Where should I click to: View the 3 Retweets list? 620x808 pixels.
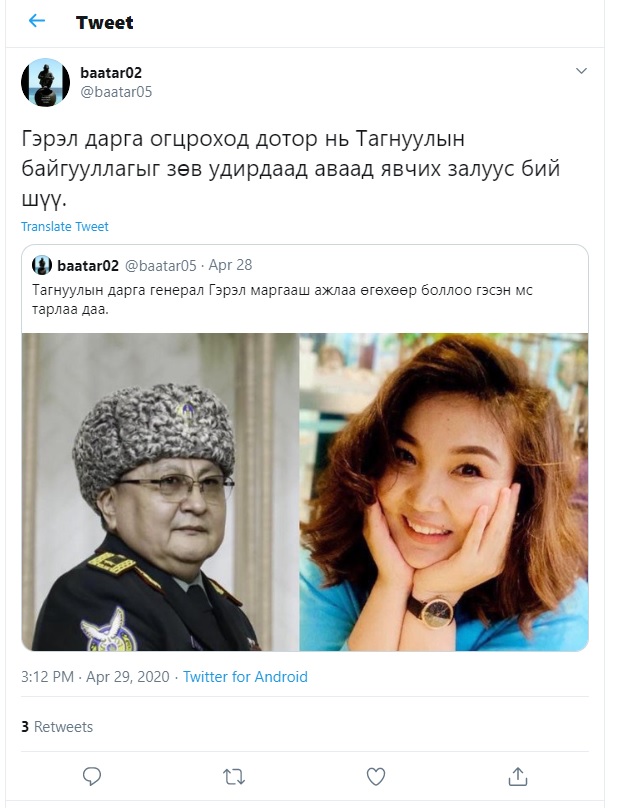coord(57,727)
